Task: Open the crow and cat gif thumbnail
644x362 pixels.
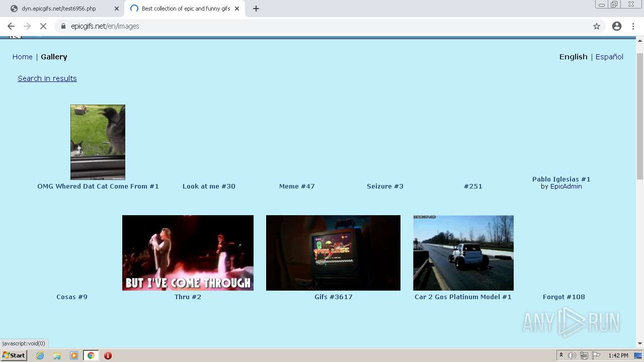Action: pos(98,142)
